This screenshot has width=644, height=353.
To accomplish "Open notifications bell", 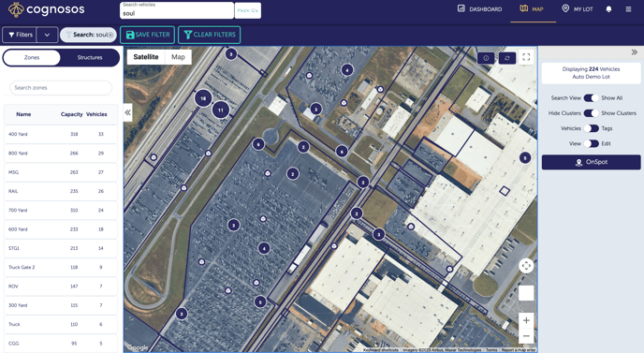I will [608, 9].
